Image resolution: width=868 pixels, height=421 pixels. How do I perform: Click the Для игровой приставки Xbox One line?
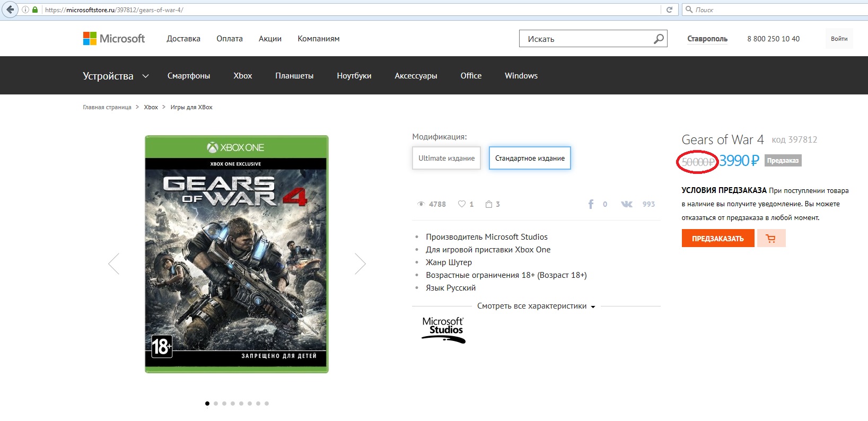point(488,250)
